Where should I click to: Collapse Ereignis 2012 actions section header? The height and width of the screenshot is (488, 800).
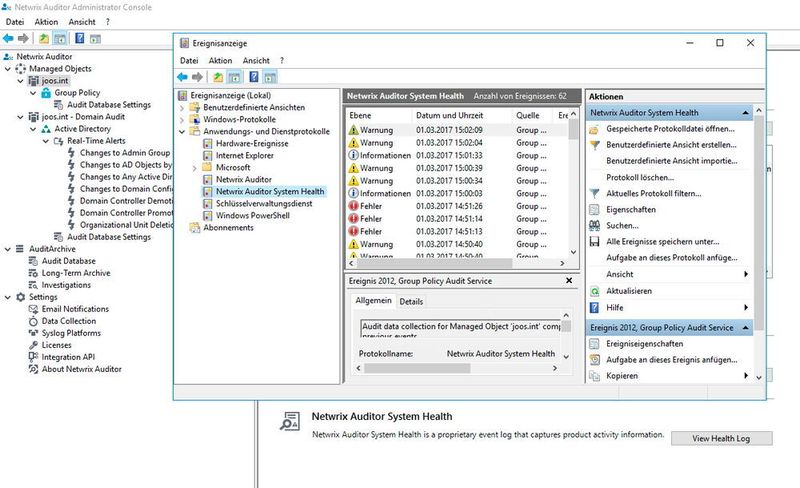[x=746, y=328]
